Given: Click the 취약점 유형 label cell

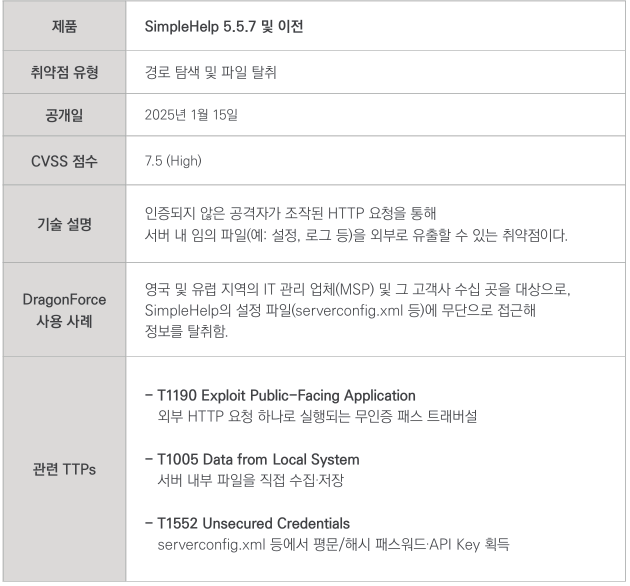Looking at the screenshot, I should pos(64,72).
